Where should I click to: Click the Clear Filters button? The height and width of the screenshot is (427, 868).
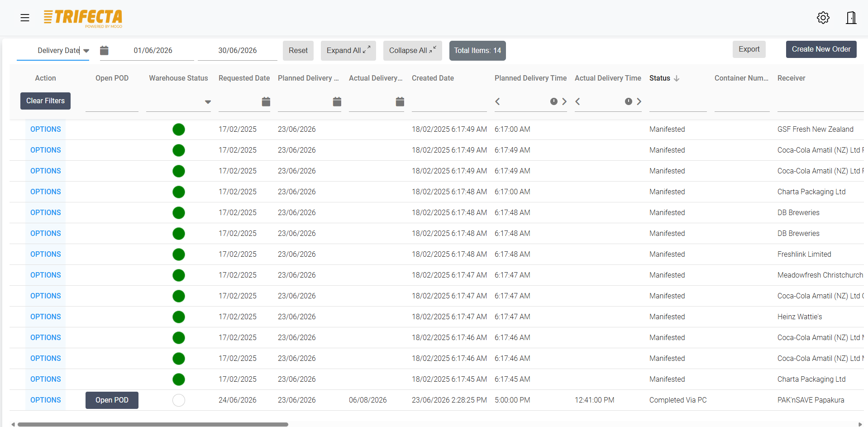pos(45,101)
